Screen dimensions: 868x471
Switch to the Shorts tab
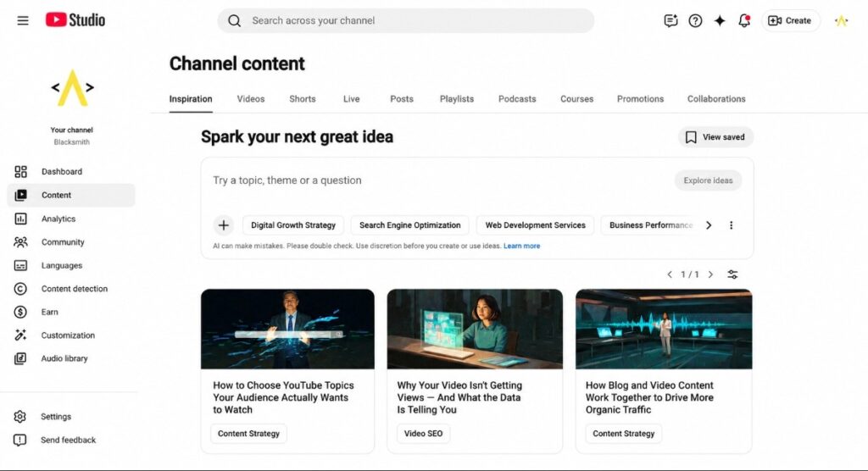click(x=303, y=99)
